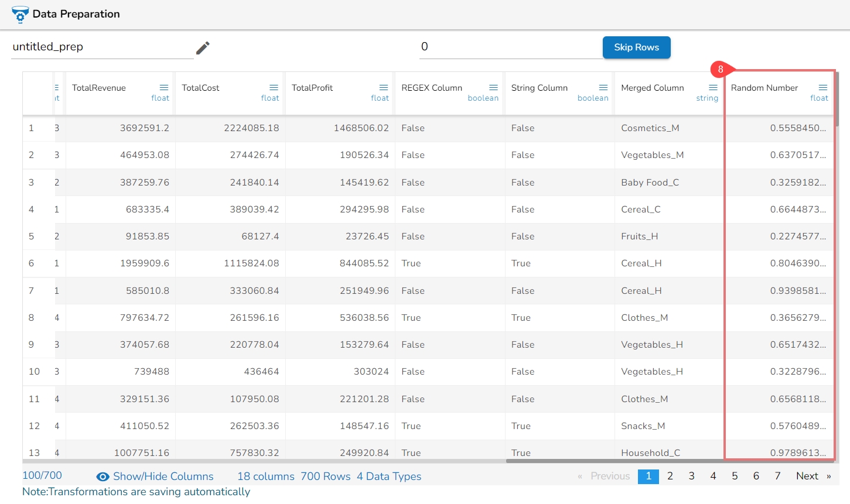The height and width of the screenshot is (504, 850).
Task: Toggle the Show/Hide Columns eye icon
Action: pos(103,477)
